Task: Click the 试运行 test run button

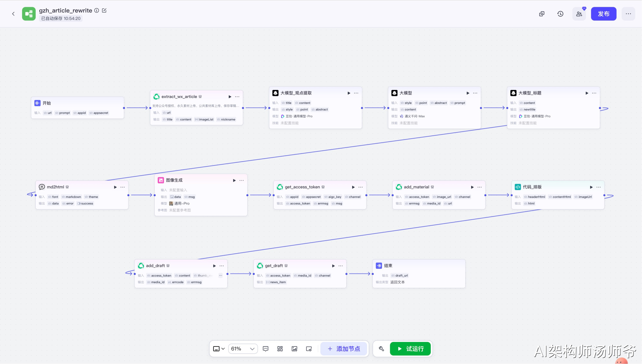Action: point(410,349)
